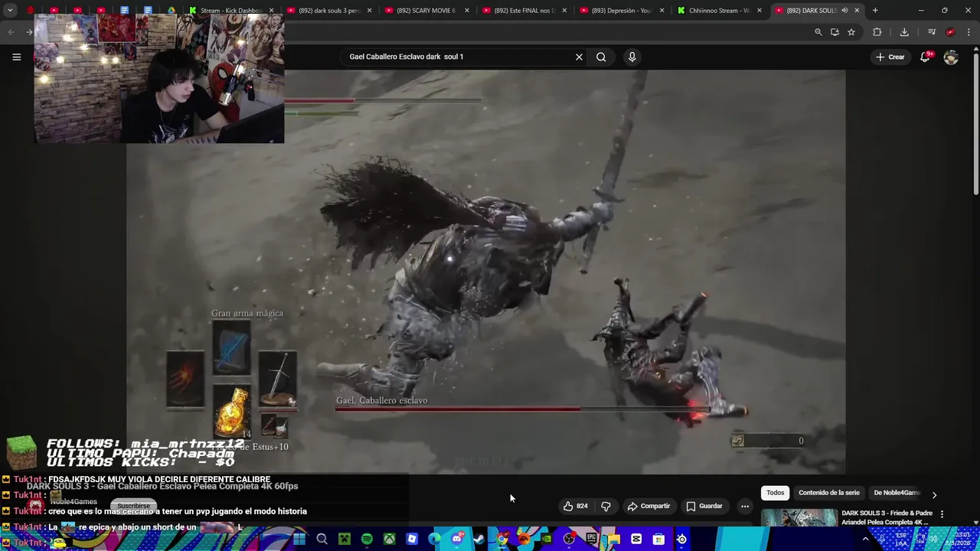Open the Minecraft taskbar icon
The image size is (980, 551).
pyautogui.click(x=345, y=539)
